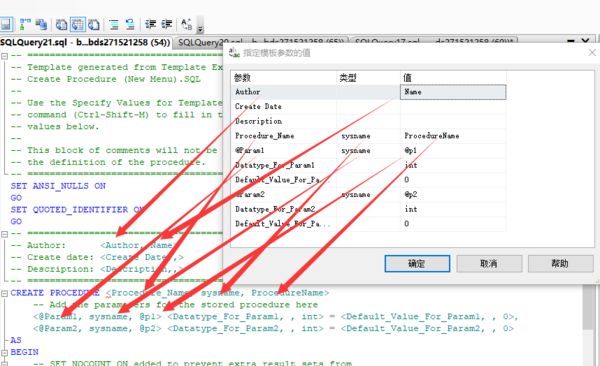Select the Create Date parameter row

369,106
